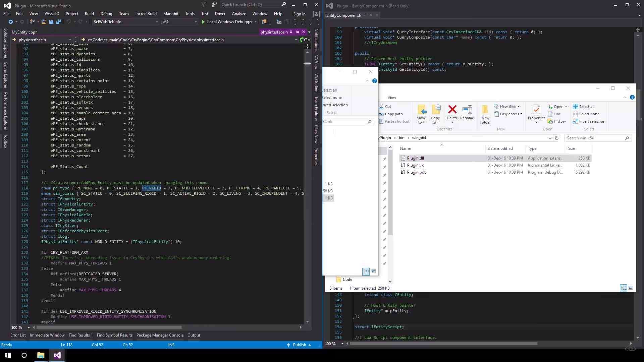
Task: Click the Search win_x64 field
Action: (598, 138)
